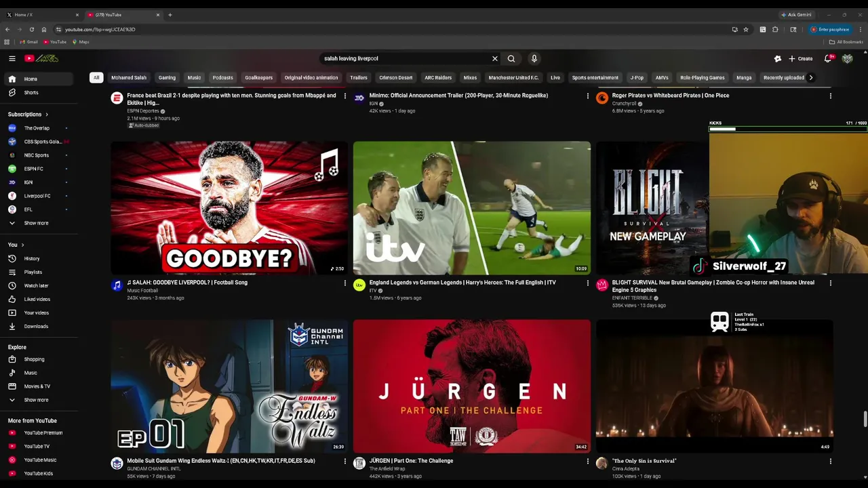The width and height of the screenshot is (868, 488).
Task: Click the Enter passphrase profile chip
Action: pyautogui.click(x=830, y=29)
